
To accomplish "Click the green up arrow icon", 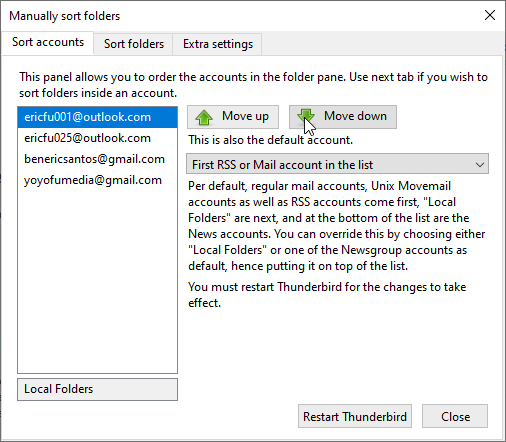I will 204,117.
